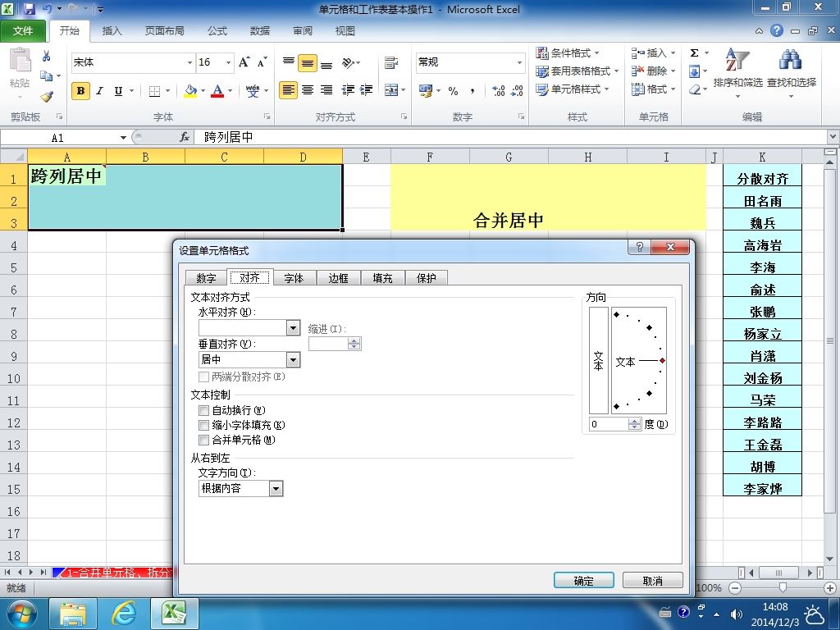
Task: Switch to the 保护 tab in dialog
Action: pyautogui.click(x=427, y=278)
